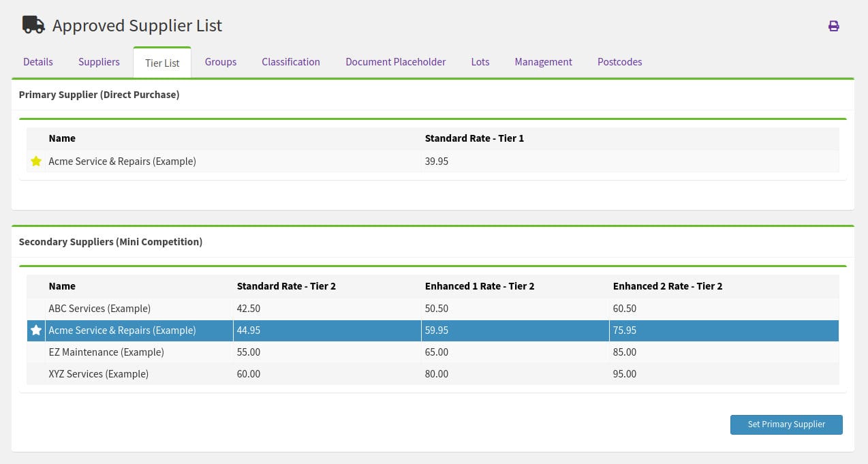Select the Classification tab

click(x=290, y=61)
